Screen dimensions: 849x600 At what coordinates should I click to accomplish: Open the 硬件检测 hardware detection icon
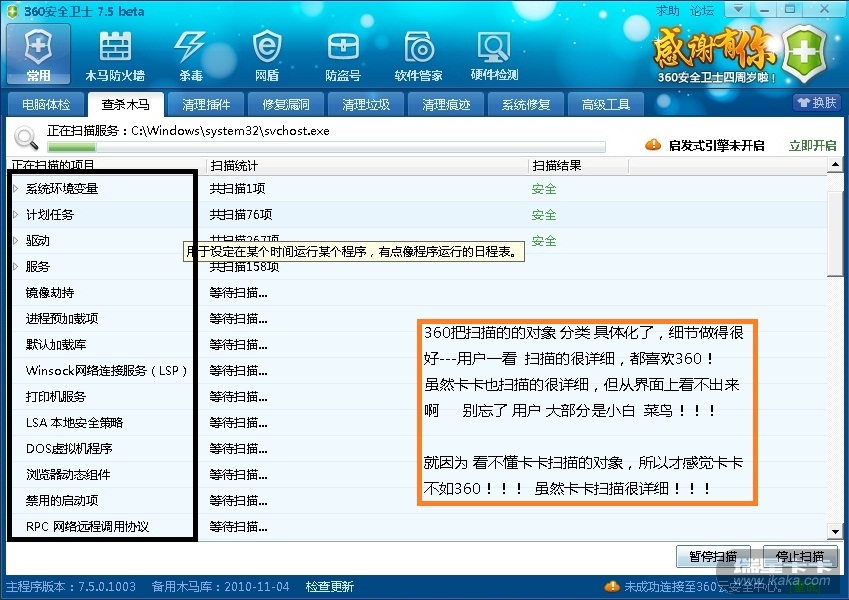tap(494, 54)
